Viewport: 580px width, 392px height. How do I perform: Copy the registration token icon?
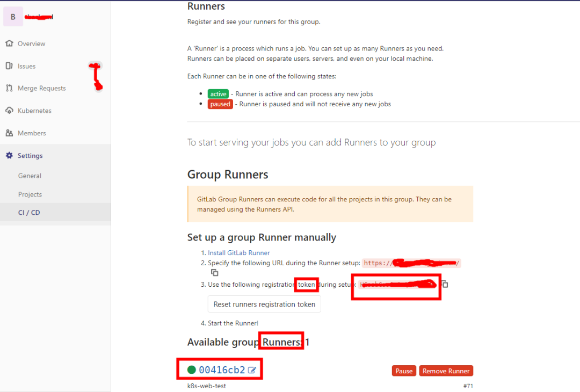445,284
